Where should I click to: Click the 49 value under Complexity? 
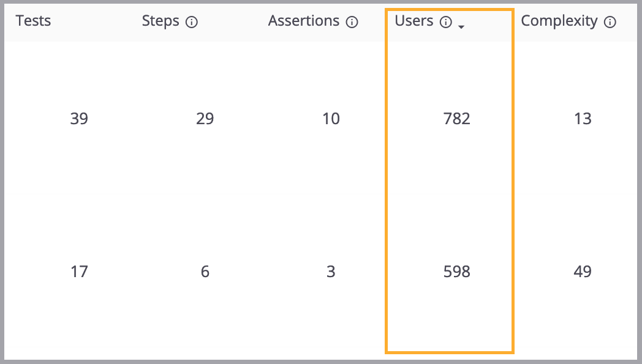[583, 272]
